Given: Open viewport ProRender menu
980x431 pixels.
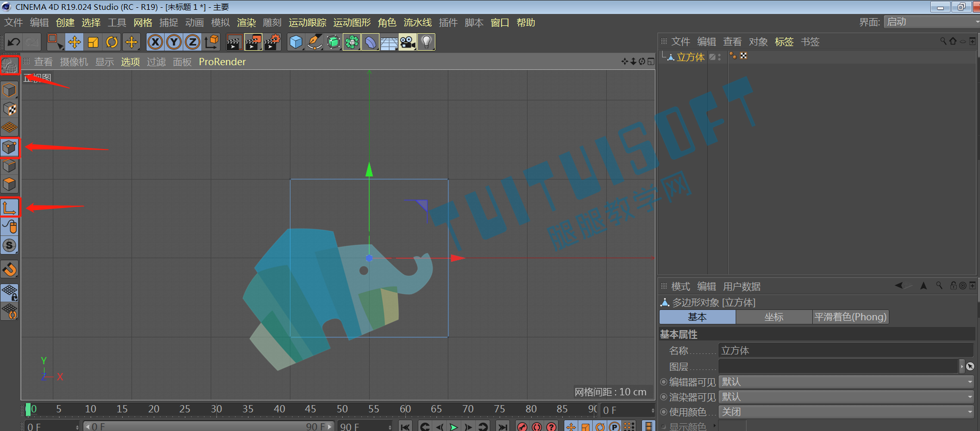Looking at the screenshot, I should click(x=222, y=62).
